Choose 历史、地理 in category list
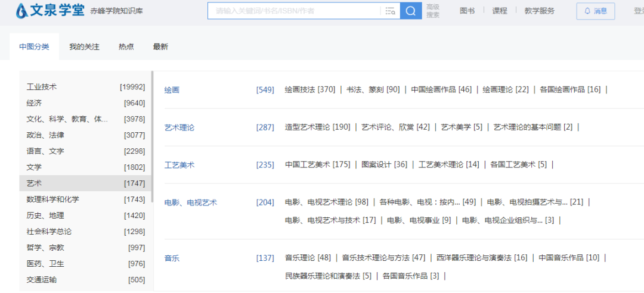 (x=45, y=216)
